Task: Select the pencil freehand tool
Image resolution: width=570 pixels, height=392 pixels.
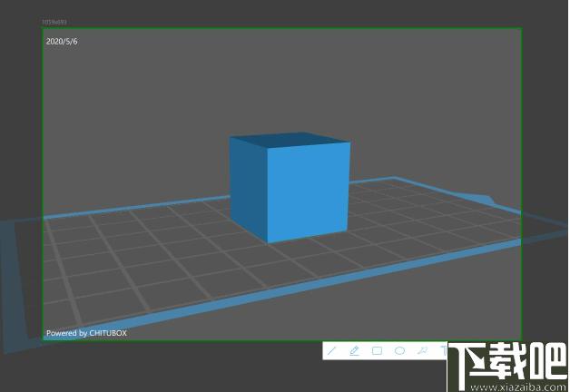Action: pyautogui.click(x=354, y=351)
